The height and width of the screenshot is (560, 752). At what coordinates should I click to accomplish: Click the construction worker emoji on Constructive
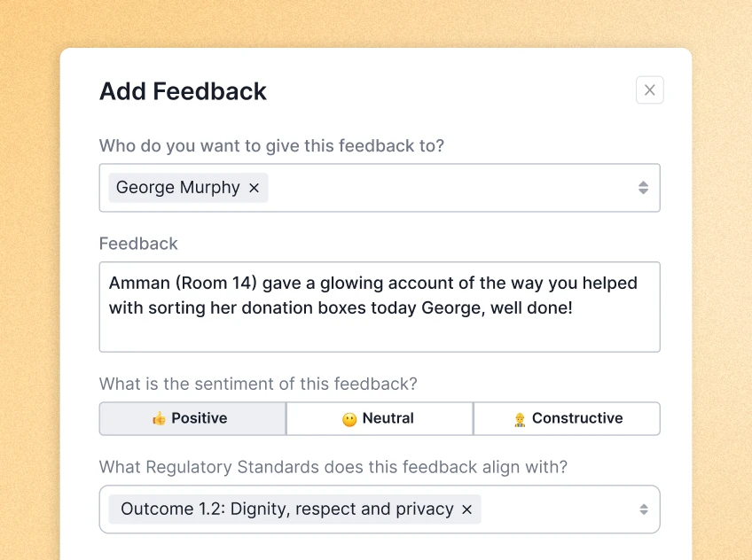(x=521, y=417)
